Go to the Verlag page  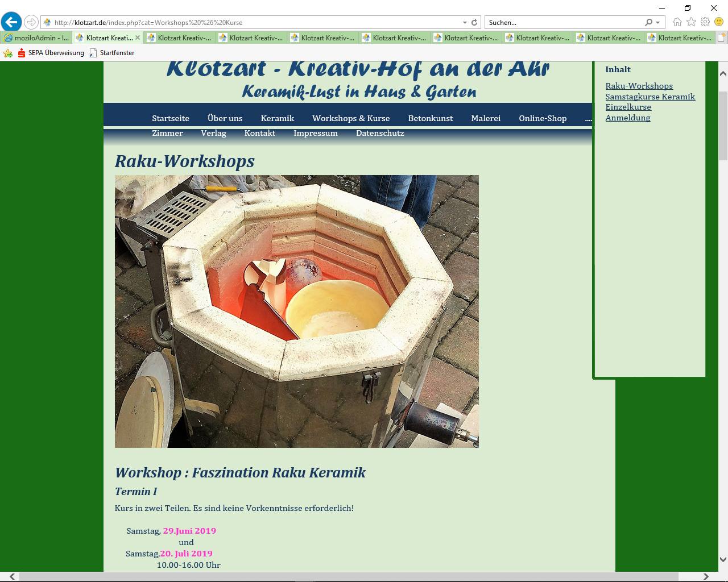pos(213,133)
